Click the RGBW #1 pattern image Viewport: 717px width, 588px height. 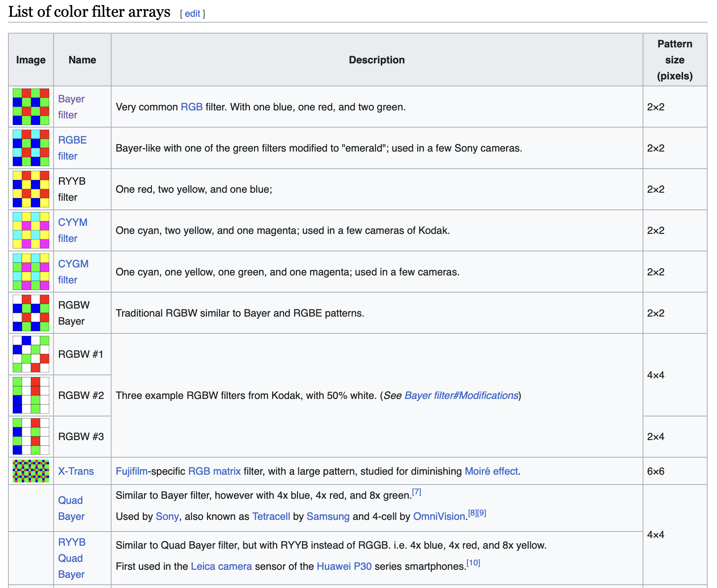31,354
